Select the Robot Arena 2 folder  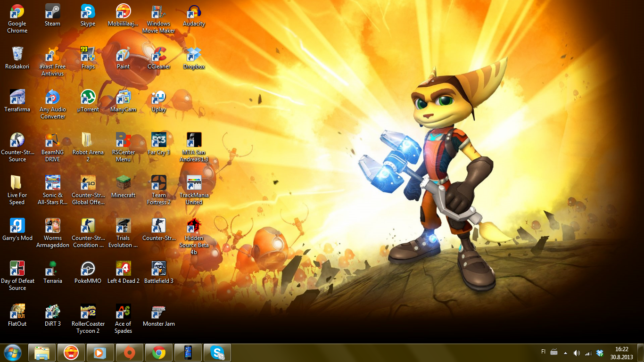tap(88, 148)
